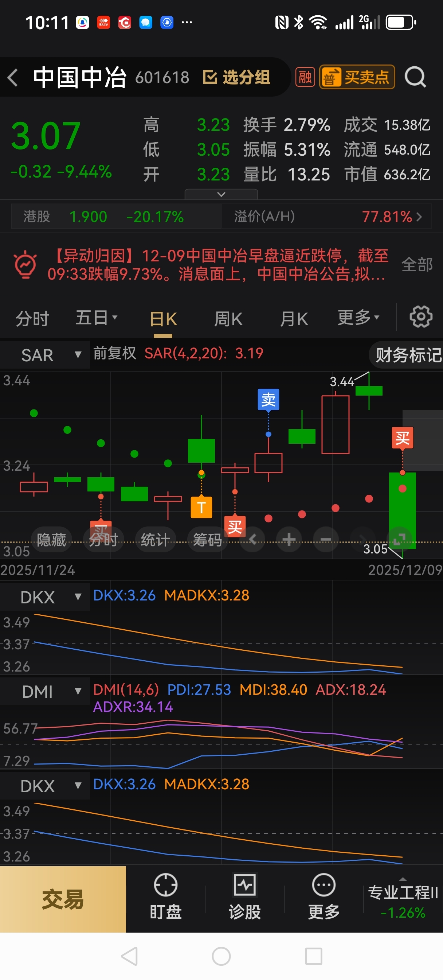443x980 pixels.
Task: Open the 五日 dropdown tab
Action: point(96,318)
